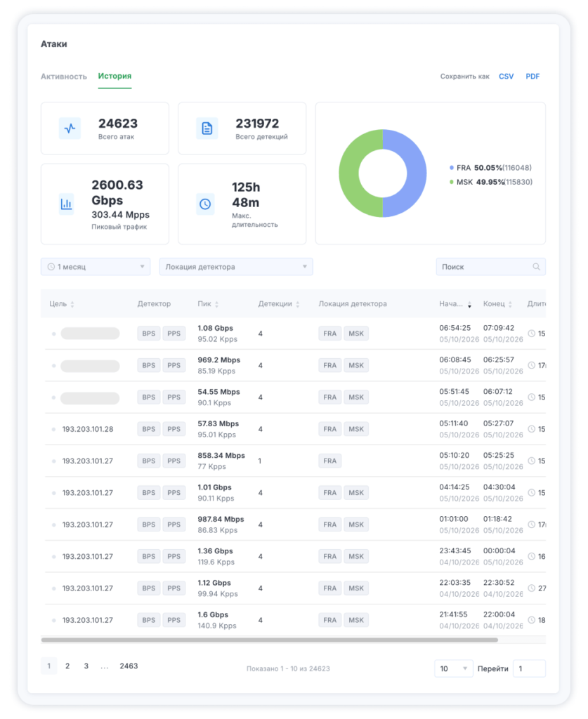Viewport: 588px width, 719px height.
Task: Click the horizontal scrollbar under the table
Action: coord(269,640)
